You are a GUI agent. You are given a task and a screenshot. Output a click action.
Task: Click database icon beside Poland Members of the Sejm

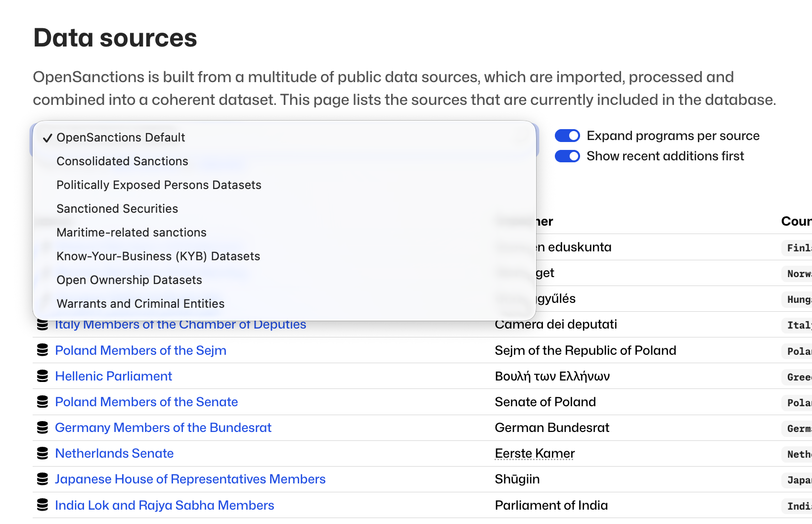[x=43, y=350]
